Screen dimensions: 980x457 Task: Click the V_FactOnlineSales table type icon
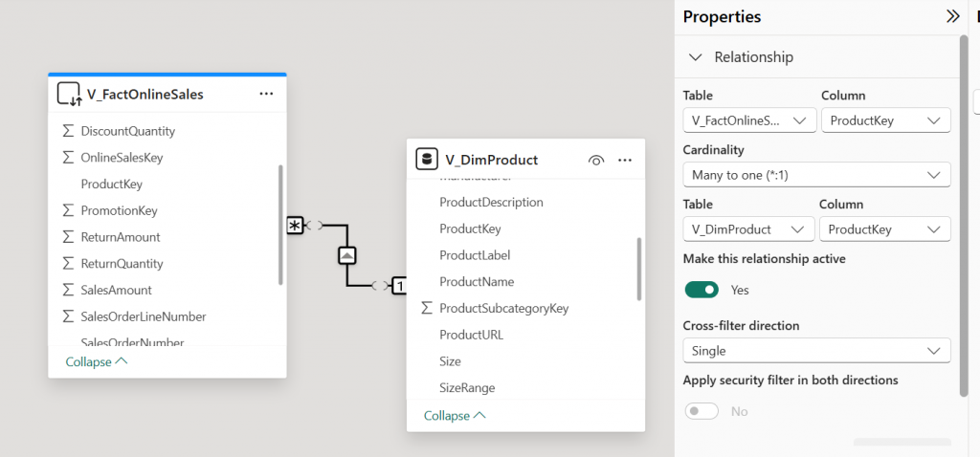click(x=69, y=94)
